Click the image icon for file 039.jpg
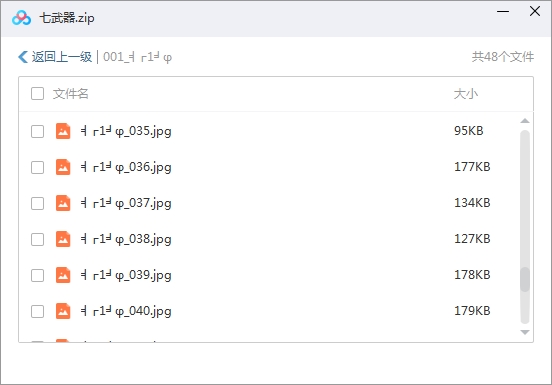552x385 pixels. tap(63, 275)
